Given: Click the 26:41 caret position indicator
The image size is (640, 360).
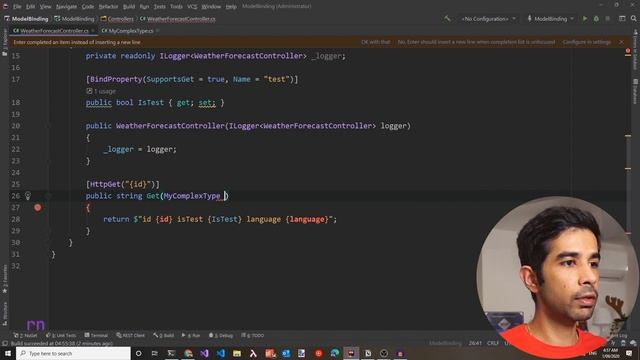Looking at the screenshot, I should 475,343.
